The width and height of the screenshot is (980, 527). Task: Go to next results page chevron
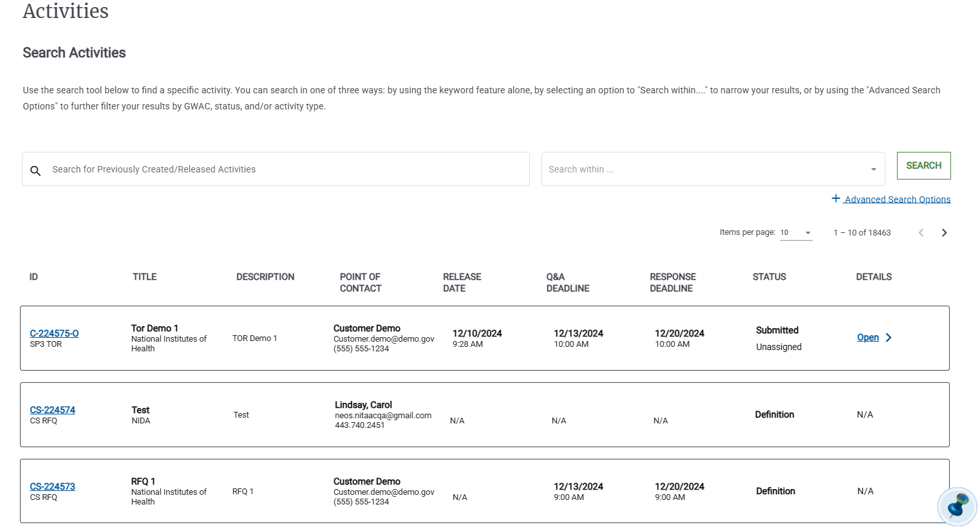point(944,232)
